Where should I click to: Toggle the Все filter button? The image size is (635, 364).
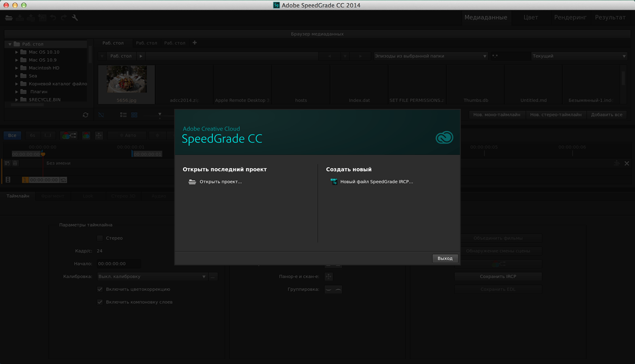point(12,135)
